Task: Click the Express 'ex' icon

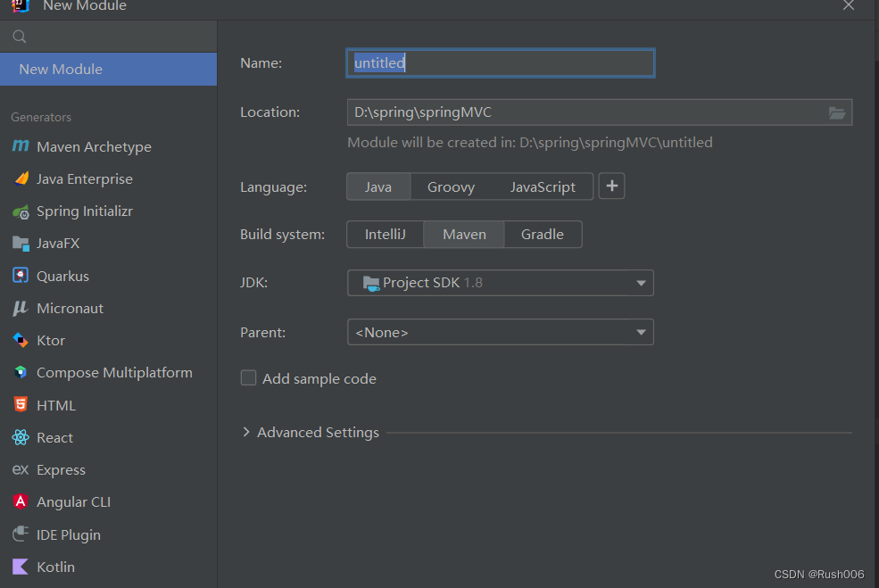Action: (21, 469)
